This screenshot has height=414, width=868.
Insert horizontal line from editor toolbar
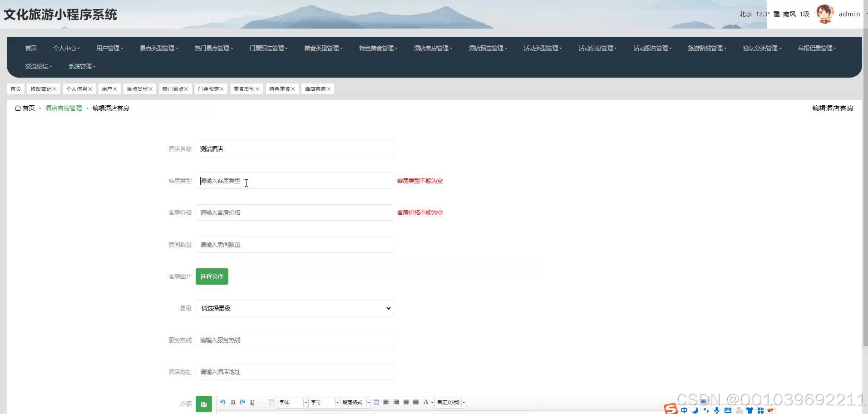coord(262,402)
